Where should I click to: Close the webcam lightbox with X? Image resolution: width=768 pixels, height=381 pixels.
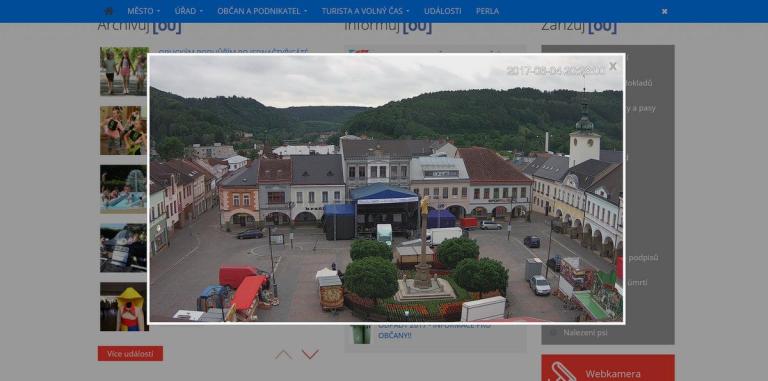[613, 66]
